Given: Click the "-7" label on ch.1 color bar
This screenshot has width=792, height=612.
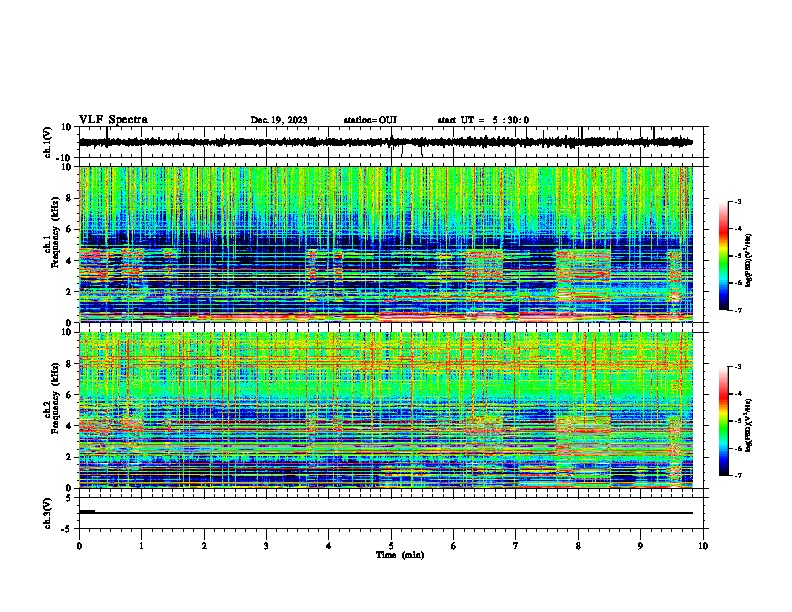Looking at the screenshot, I should pyautogui.click(x=737, y=310).
